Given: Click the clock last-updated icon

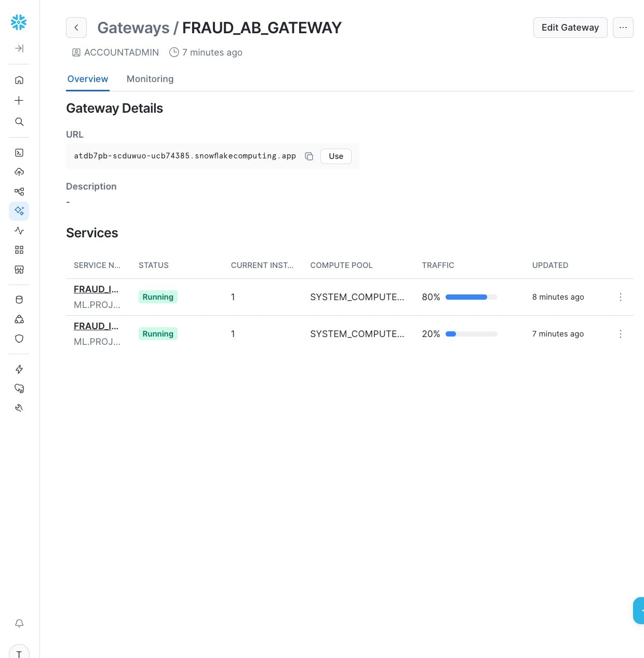Looking at the screenshot, I should (x=174, y=52).
